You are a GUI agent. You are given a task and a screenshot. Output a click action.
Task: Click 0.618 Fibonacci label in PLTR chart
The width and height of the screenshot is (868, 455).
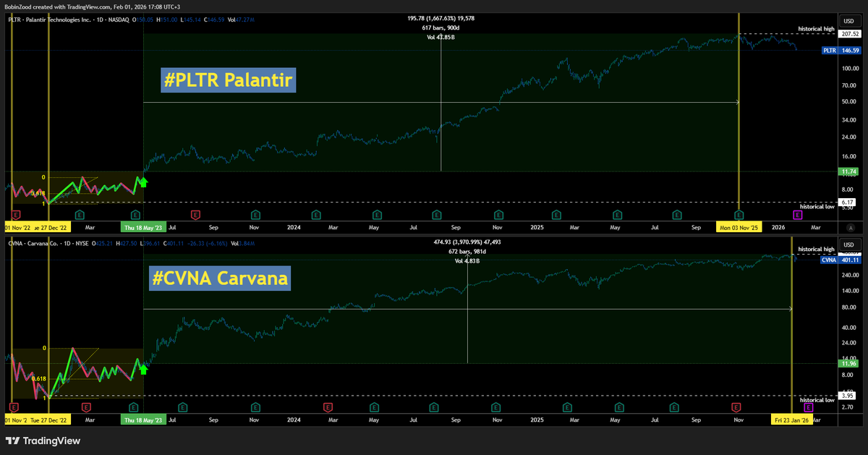[40, 193]
